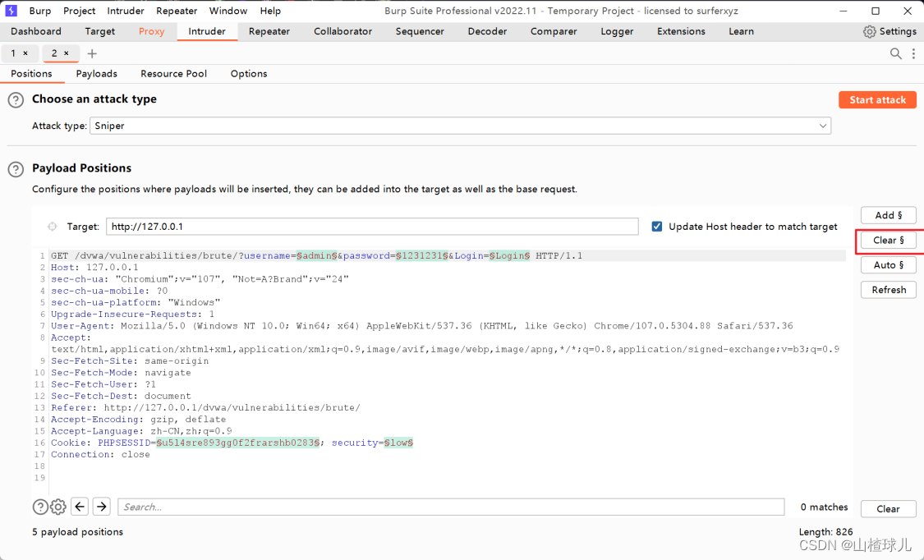Image resolution: width=924 pixels, height=560 pixels.
Task: Click the search magnifier icon in tab bar
Action: pos(896,53)
